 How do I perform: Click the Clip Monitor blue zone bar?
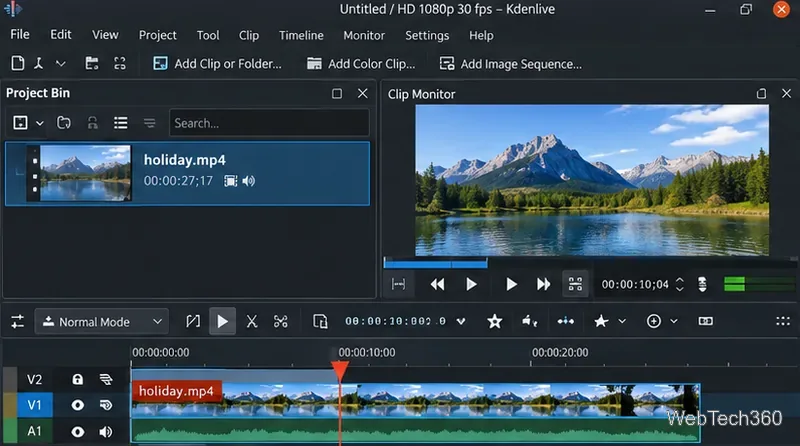click(435, 263)
